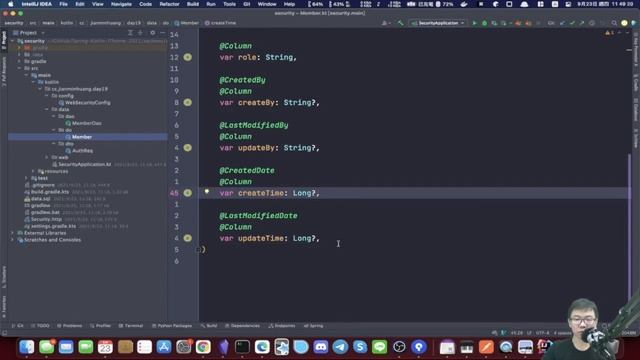Screen dimensions: 640x360
Task: Click gutter icon next to createTime line
Action: click(187, 193)
